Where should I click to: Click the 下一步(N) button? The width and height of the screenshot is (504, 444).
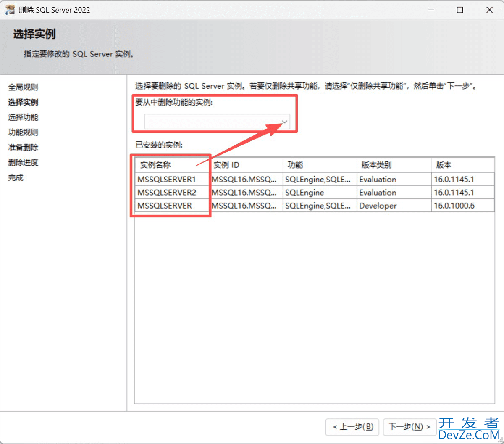point(409,427)
